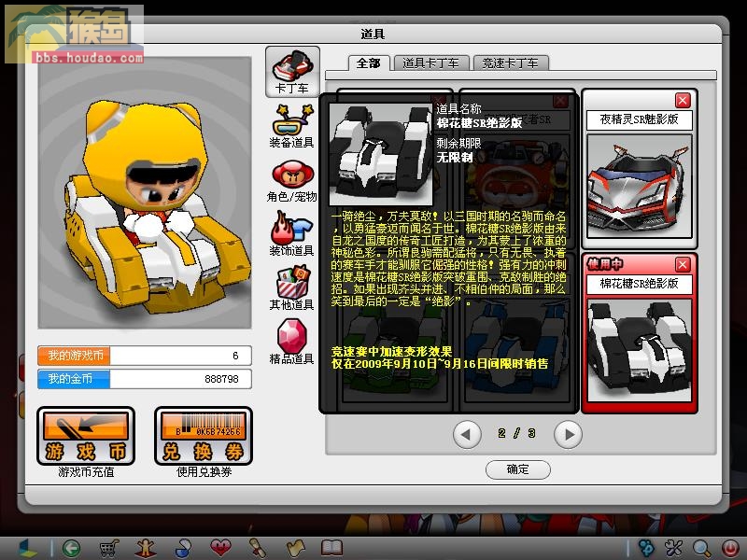This screenshot has width=747, height=560.
Task: Open the 装备道具 equipment category
Action: pos(292,126)
